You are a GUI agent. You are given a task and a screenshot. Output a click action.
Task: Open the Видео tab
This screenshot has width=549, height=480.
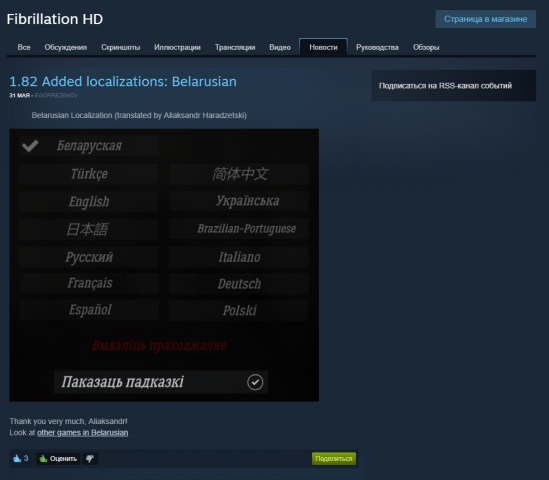tap(280, 47)
